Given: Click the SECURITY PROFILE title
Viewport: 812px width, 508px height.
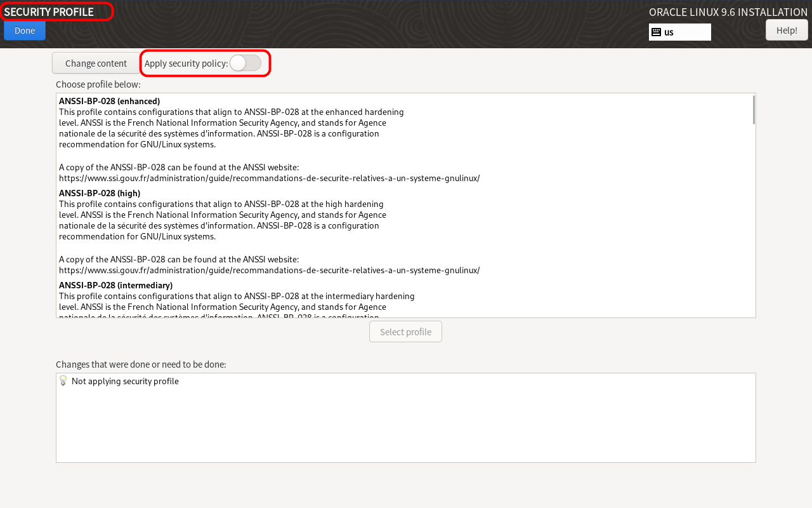Looking at the screenshot, I should (49, 11).
